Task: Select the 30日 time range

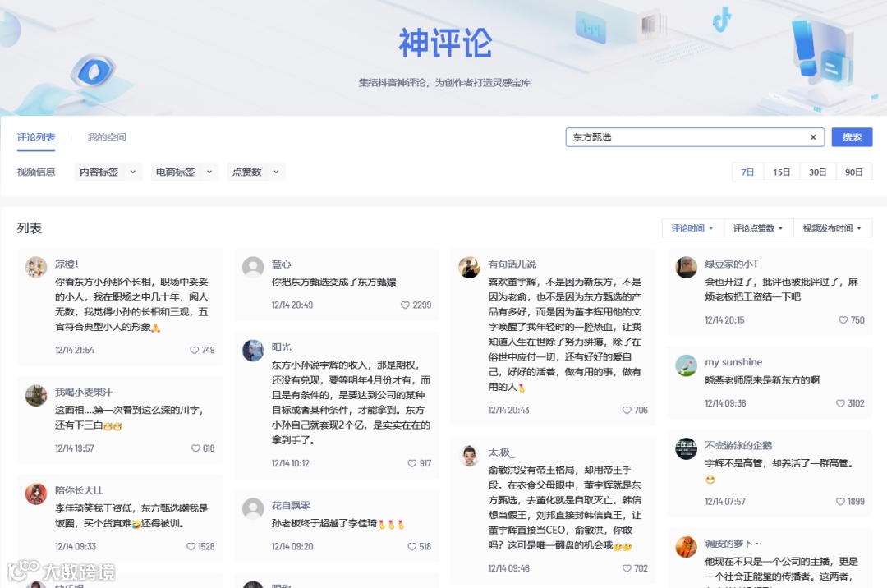Action: tap(818, 172)
